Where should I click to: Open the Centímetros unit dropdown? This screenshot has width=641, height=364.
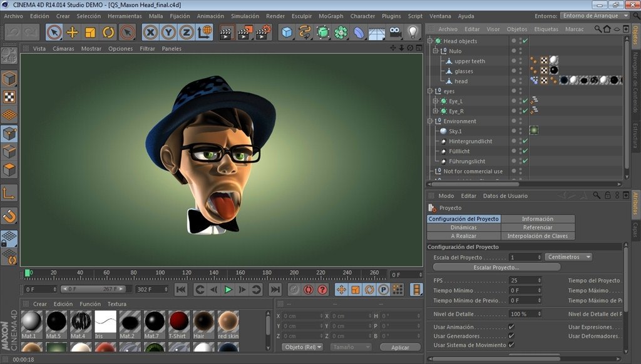click(x=568, y=257)
